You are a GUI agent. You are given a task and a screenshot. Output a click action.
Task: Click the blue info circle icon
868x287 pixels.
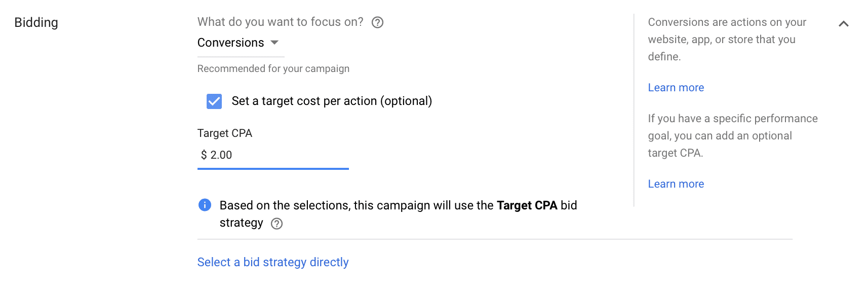(x=205, y=205)
